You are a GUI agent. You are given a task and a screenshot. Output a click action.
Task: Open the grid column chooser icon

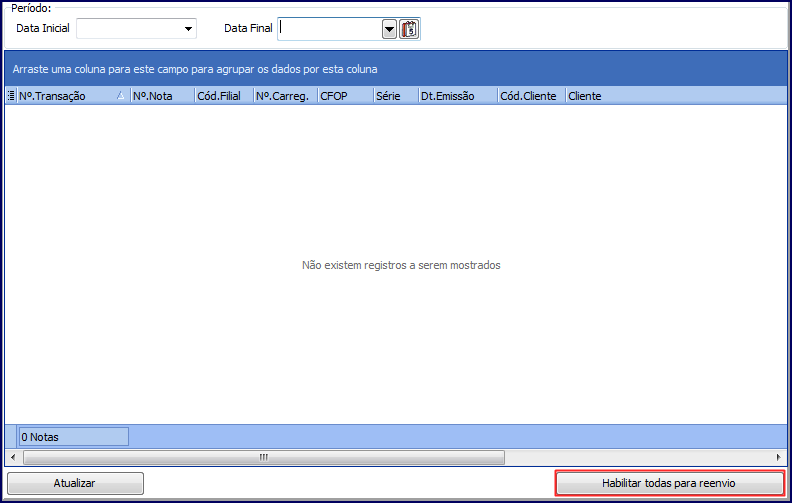tap(11, 95)
